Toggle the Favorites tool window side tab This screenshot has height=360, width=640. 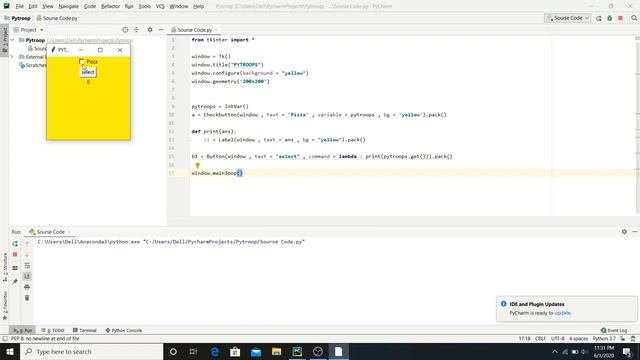coord(4,305)
